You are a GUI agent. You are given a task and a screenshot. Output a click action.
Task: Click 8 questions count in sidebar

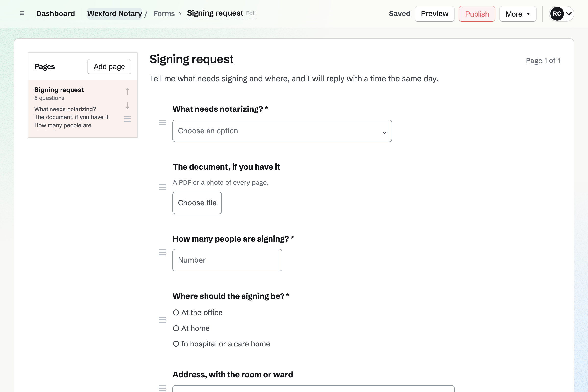click(49, 98)
